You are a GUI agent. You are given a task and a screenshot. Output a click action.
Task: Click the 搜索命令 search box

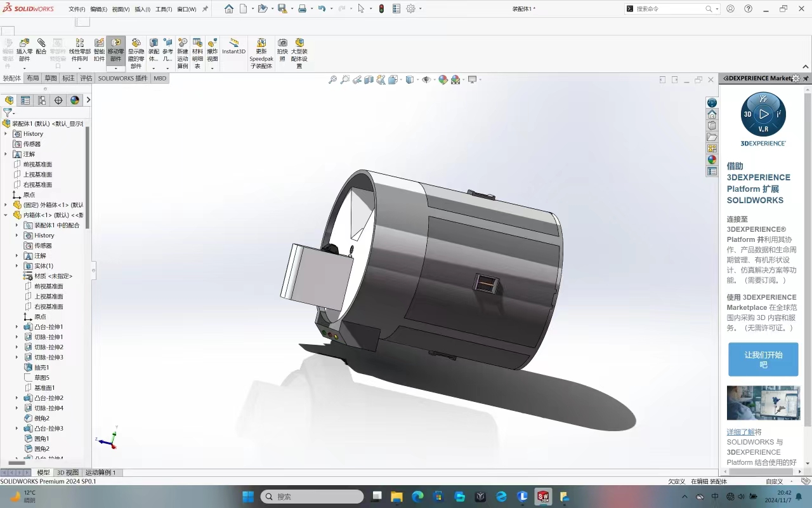(x=672, y=9)
